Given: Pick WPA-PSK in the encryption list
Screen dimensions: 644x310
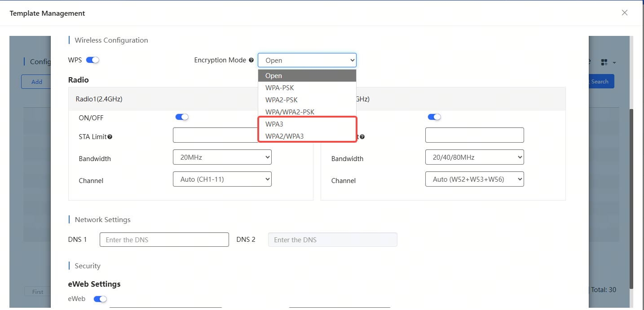Looking at the screenshot, I should (x=279, y=87).
